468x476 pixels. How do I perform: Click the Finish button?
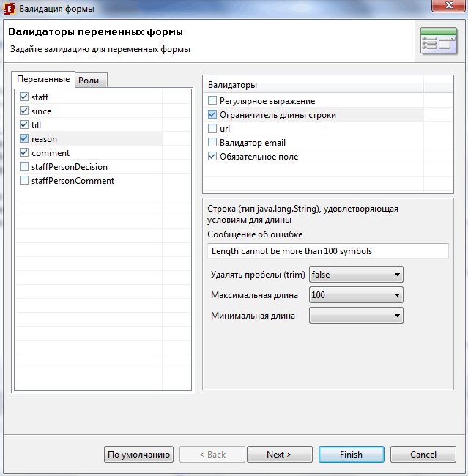coord(352,455)
